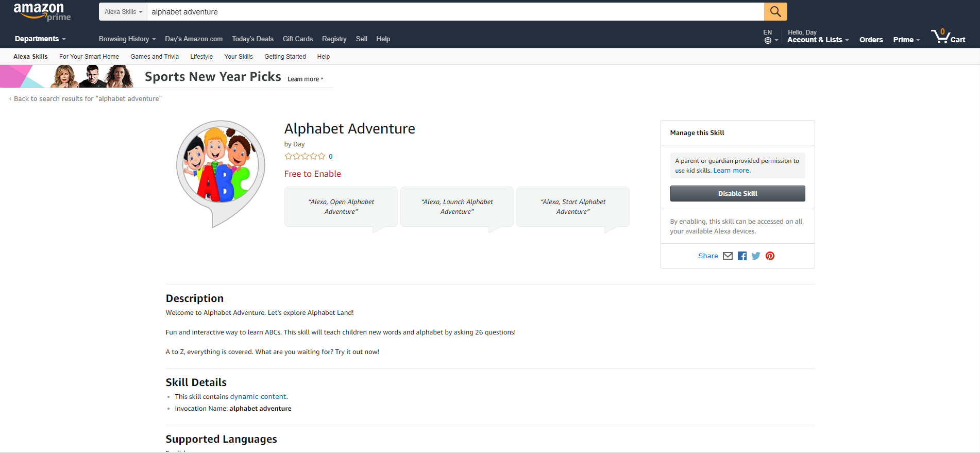This screenshot has height=453, width=980.
Task: Click the Alphabet Adventure title heading
Action: click(x=349, y=129)
